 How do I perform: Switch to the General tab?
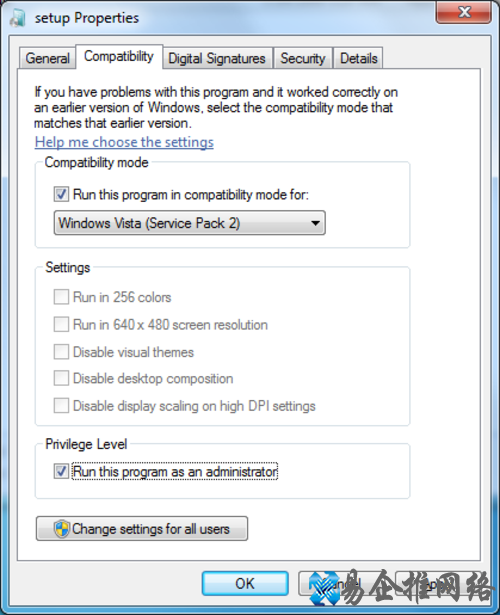coord(47,58)
